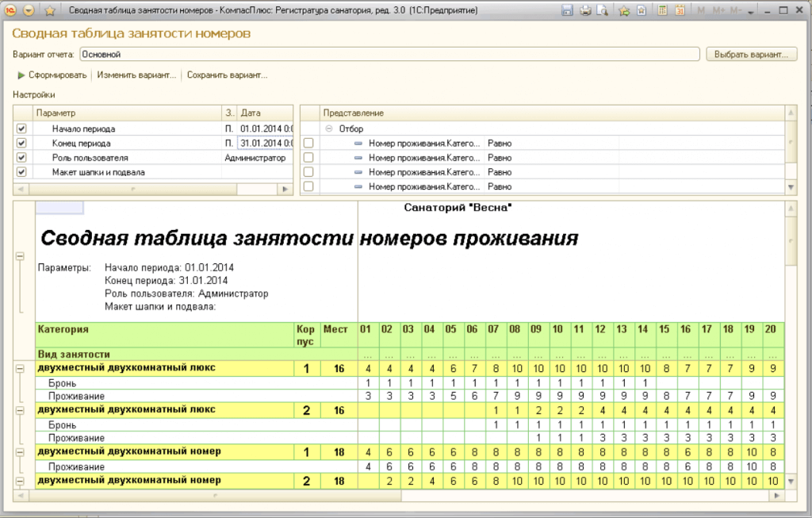
Task: Uncheck the 'Начало периода' parameter checkbox
Action: pyautogui.click(x=21, y=129)
